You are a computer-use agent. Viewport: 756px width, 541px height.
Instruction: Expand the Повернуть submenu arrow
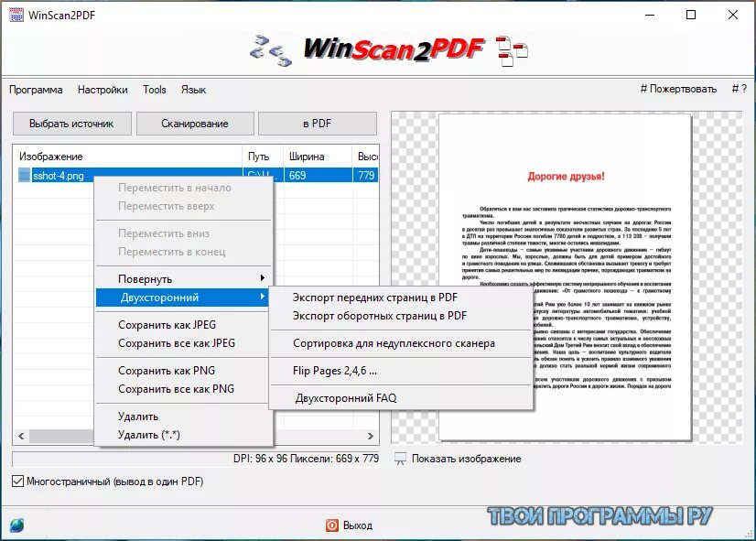[263, 277]
